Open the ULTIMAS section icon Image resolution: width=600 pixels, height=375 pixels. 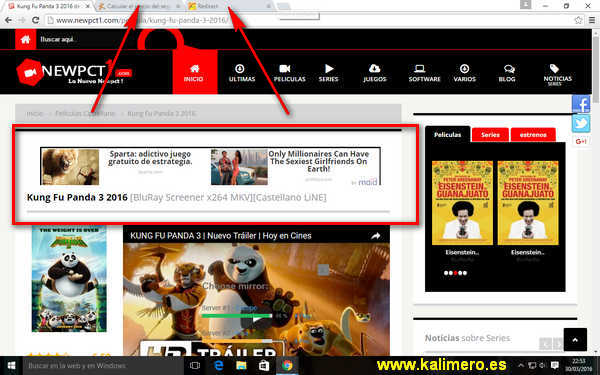[240, 68]
